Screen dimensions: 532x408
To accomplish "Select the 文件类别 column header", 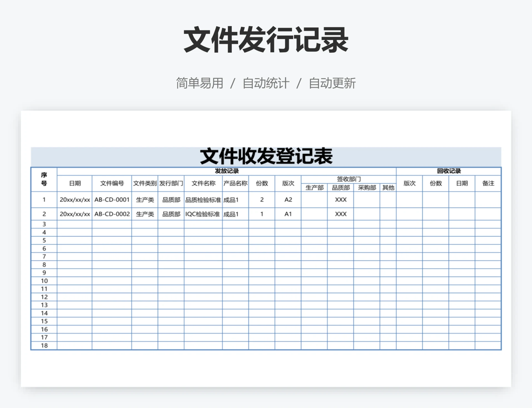I will (145, 183).
